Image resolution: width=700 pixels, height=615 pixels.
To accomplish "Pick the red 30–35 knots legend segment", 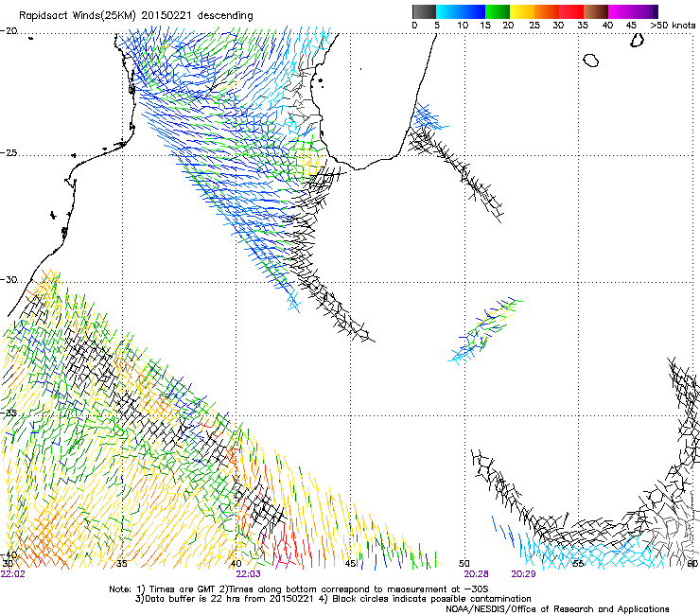I will (571, 11).
